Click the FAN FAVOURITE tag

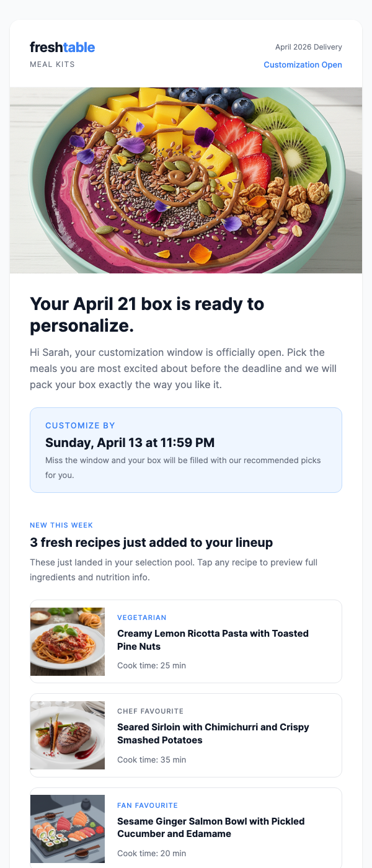pyautogui.click(x=148, y=805)
